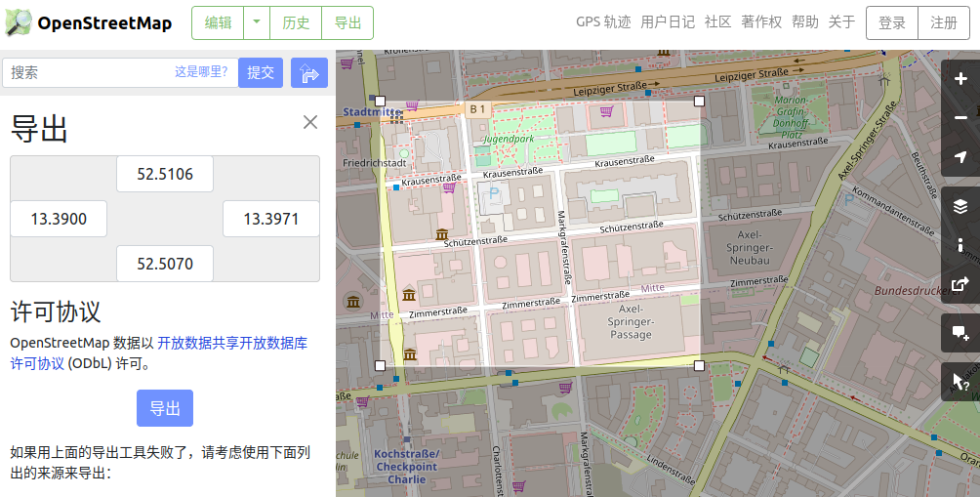Open the share map panel

[960, 284]
